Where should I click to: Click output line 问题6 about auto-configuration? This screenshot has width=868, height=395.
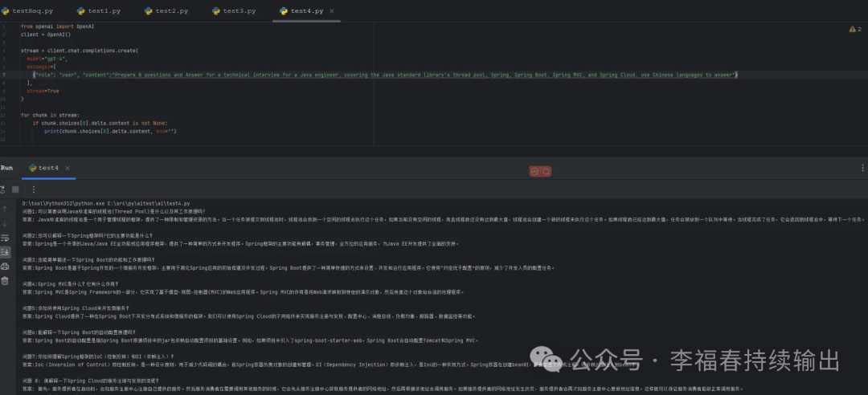coord(79,332)
